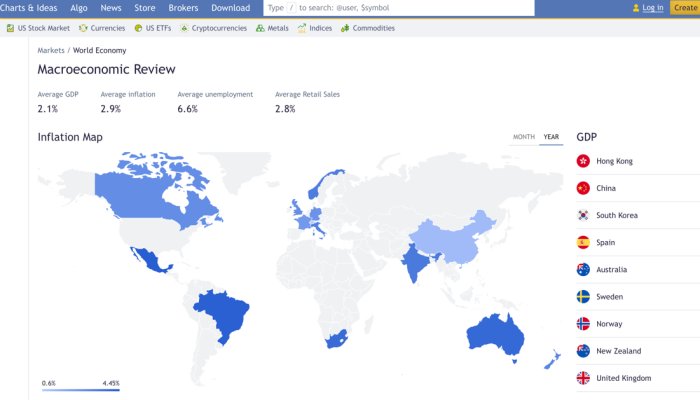Open the Cryptocurrencies link
Viewport: 700px width, 400px height.
click(x=219, y=28)
